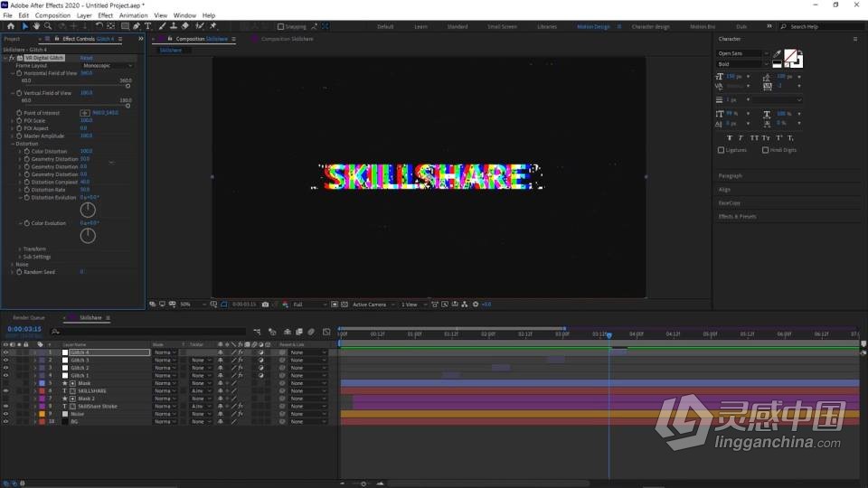Toggle the timeline motion blur switch

pyautogui.click(x=311, y=332)
